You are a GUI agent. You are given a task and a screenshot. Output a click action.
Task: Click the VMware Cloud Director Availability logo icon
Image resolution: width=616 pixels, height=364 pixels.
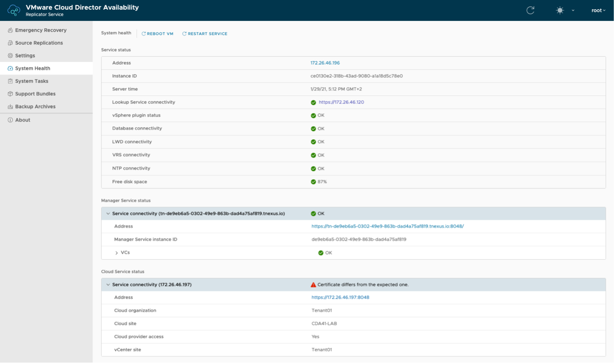pos(14,10)
